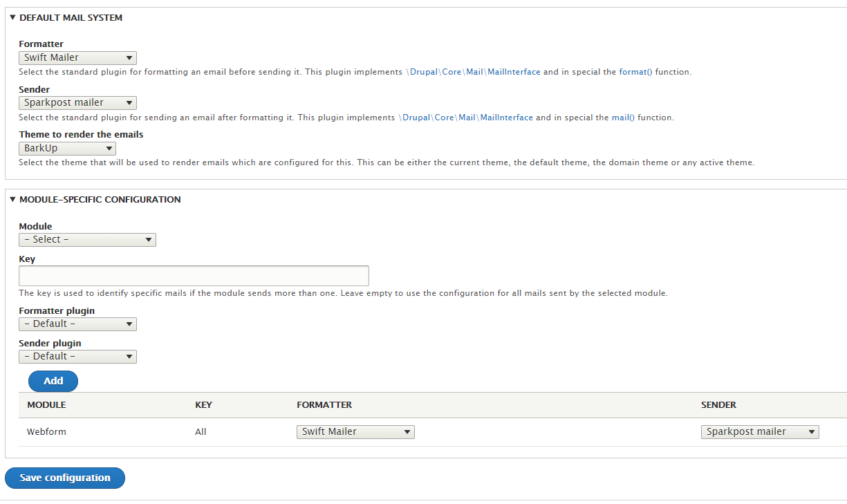Open the theme to render emails dropdown

(x=67, y=148)
